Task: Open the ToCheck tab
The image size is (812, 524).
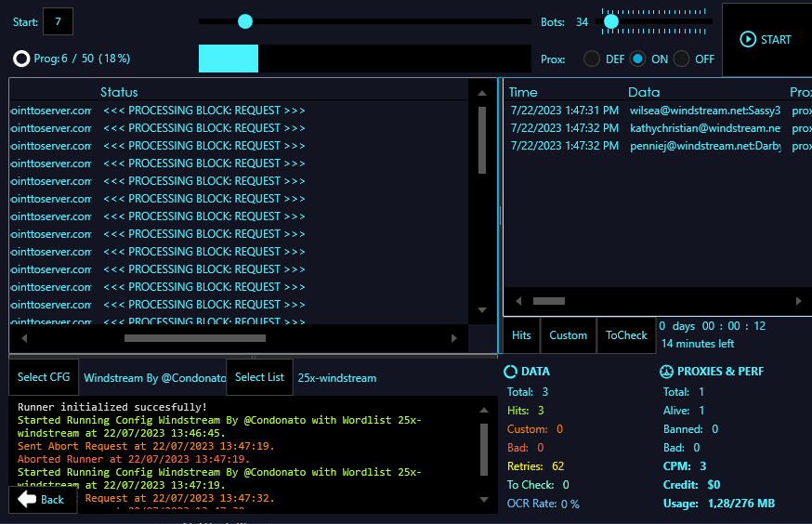Action: click(x=626, y=335)
